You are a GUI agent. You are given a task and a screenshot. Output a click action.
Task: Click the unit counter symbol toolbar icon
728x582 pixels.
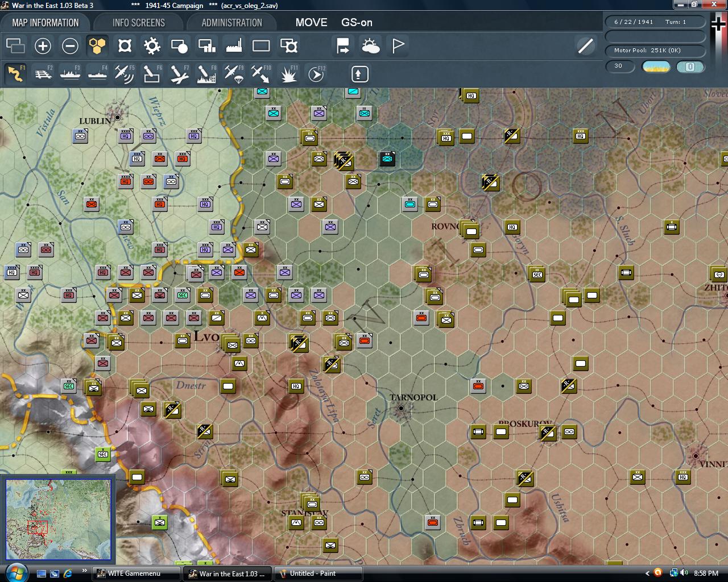[125, 46]
